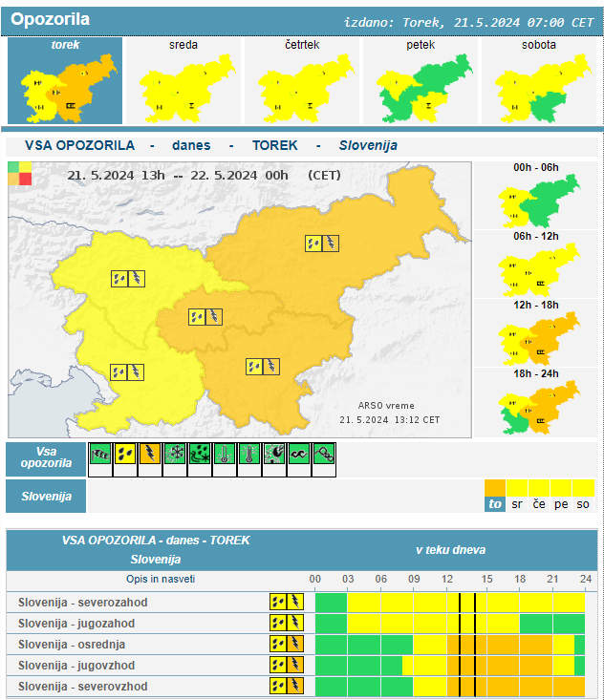The image size is (604, 700).
Task: Click rain icon on northeast map region
Action: [313, 244]
